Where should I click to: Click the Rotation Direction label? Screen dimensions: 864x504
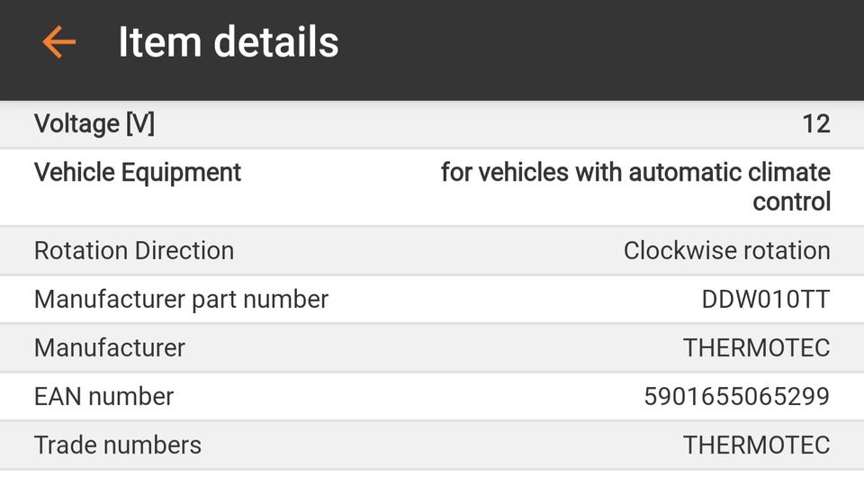pyautogui.click(x=134, y=250)
